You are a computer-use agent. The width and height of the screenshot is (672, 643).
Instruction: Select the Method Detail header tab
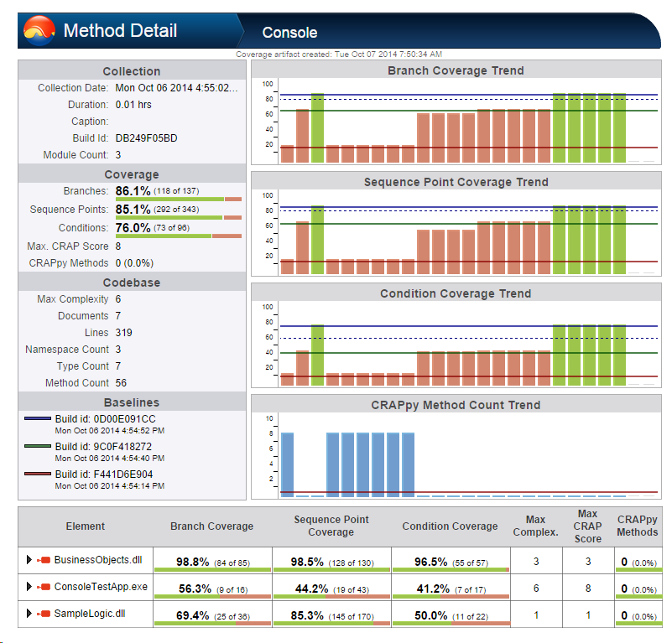click(120, 32)
